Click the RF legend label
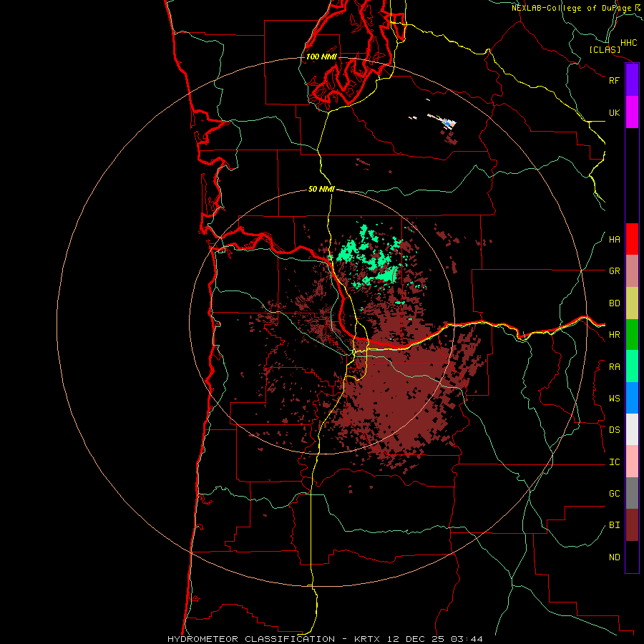 [614, 80]
